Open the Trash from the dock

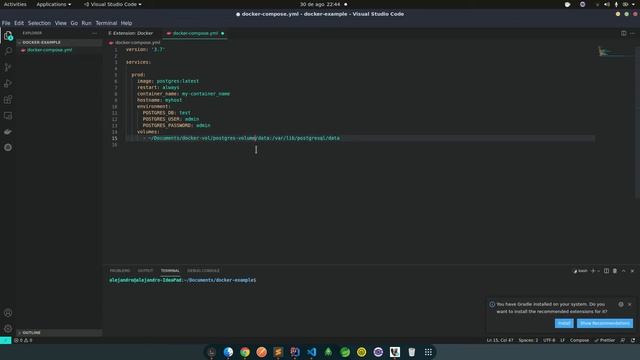pyautogui.click(x=411, y=352)
